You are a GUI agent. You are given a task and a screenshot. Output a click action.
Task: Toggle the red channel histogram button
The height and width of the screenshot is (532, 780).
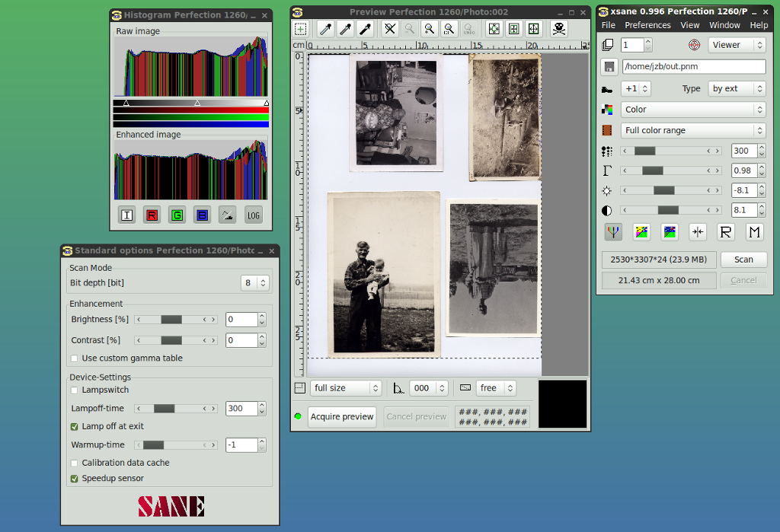click(x=152, y=215)
